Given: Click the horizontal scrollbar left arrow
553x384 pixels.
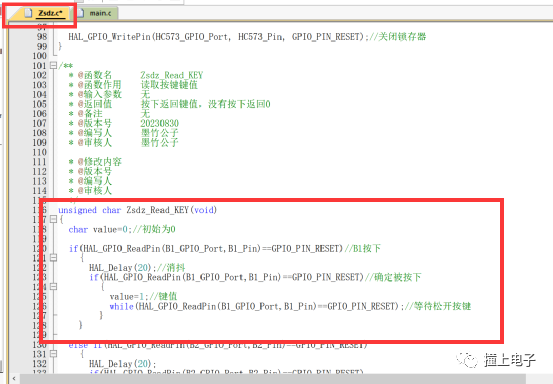Looking at the screenshot, I should (x=14, y=379).
